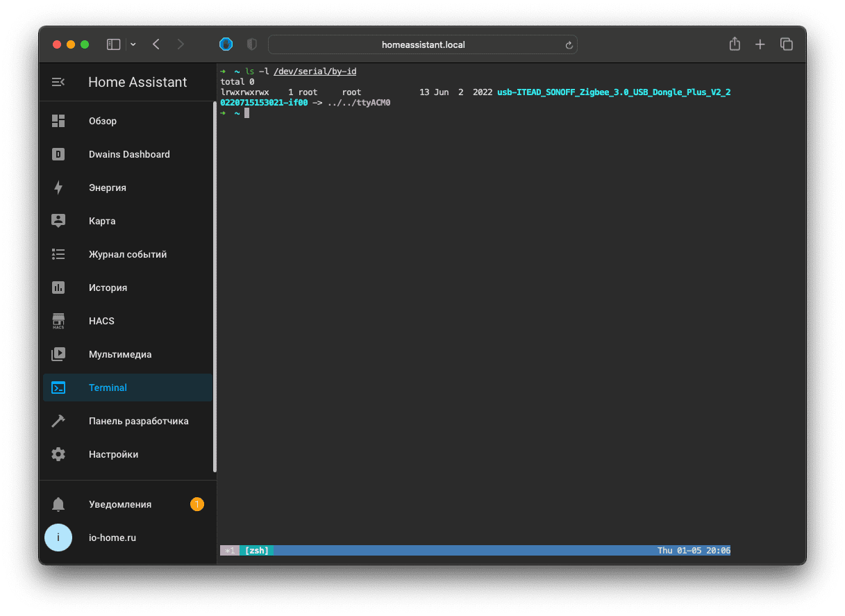Viewport: 845px width, 616px height.
Task: Expand Safari sidebar dropdown chevron
Action: (x=133, y=44)
